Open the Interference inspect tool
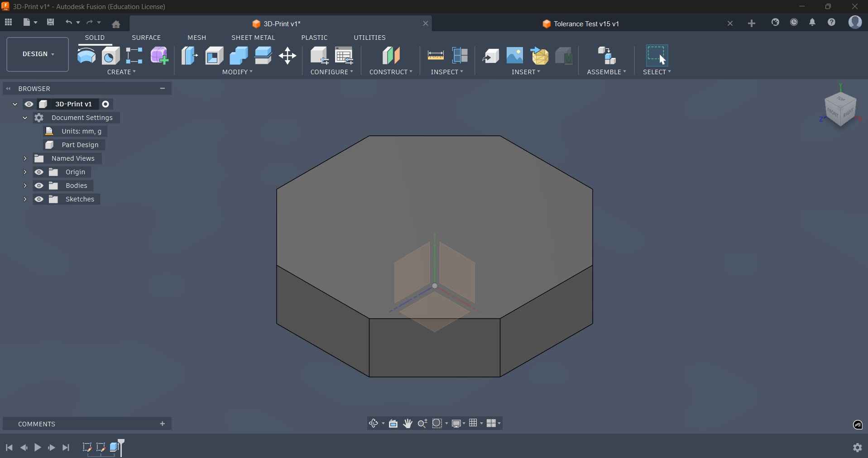Screen dimensions: 868x458 click(460, 56)
